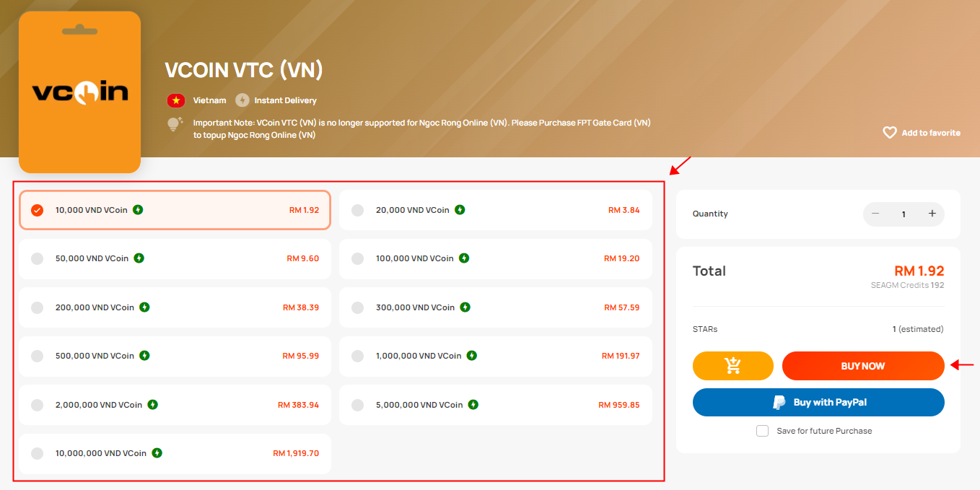This screenshot has height=490, width=980.
Task: Choose the 100,000 VND VCoin radio option
Action: (357, 258)
